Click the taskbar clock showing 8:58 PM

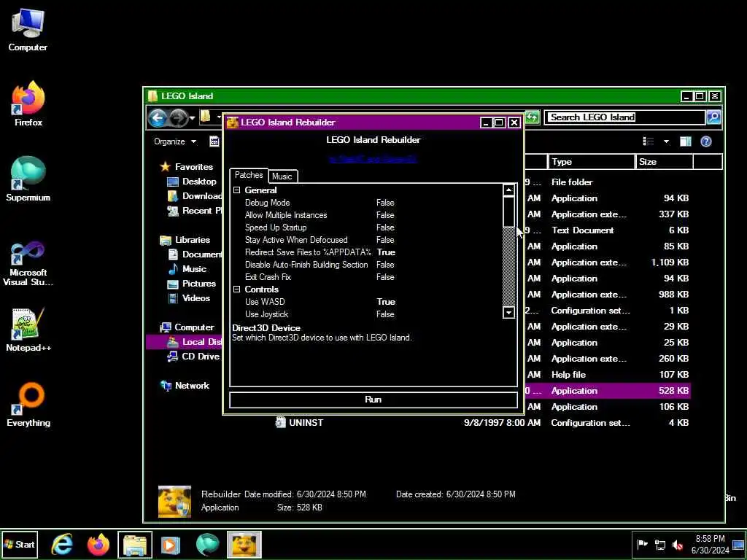coord(710,544)
